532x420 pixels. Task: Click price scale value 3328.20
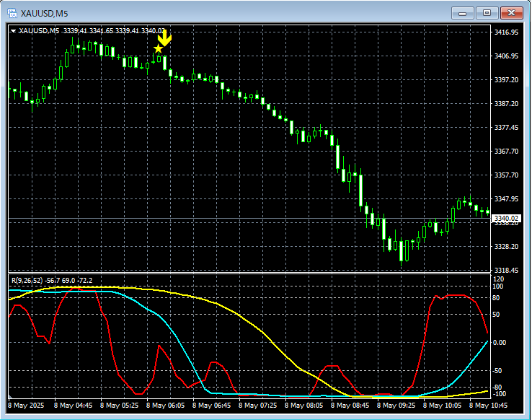506,247
